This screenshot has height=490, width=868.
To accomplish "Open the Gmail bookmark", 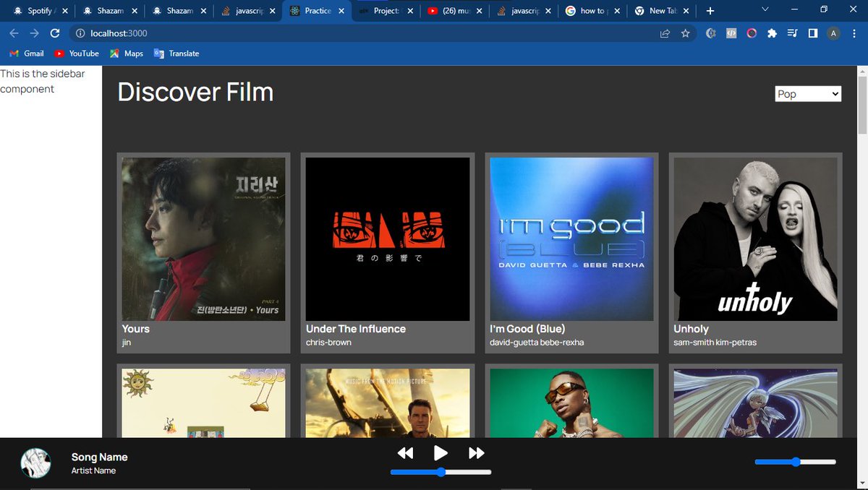I will coord(27,53).
